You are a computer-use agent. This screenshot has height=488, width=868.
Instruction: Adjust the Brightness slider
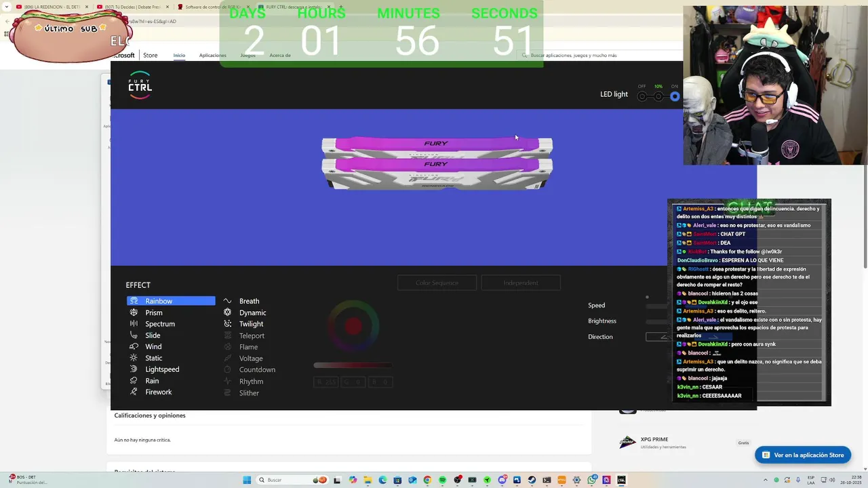pyautogui.click(x=656, y=321)
